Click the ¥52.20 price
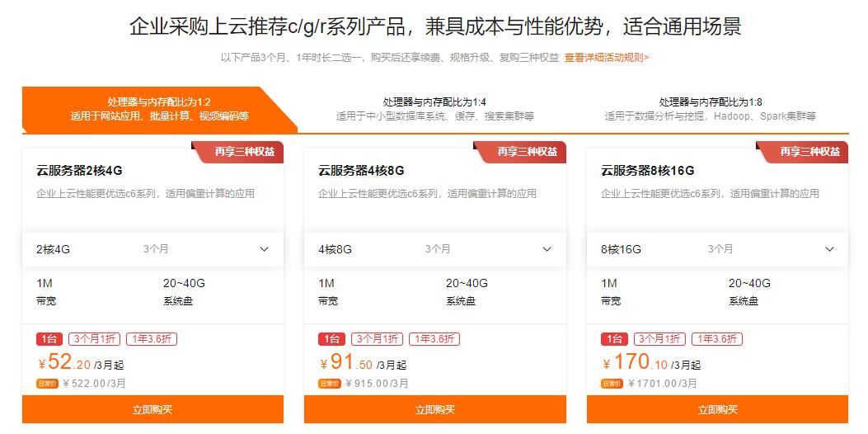Image resolution: width=868 pixels, height=434 pixels. (64, 362)
